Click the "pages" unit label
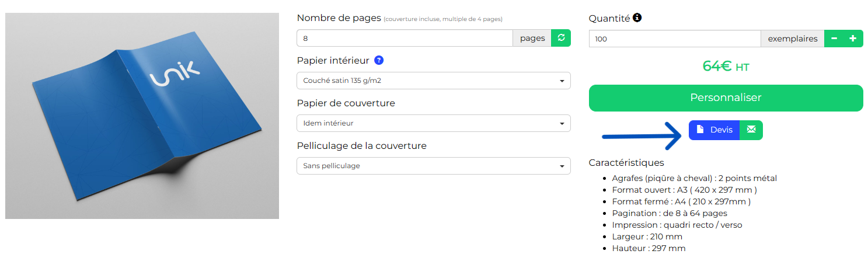This screenshot has height=254, width=868. point(532,38)
